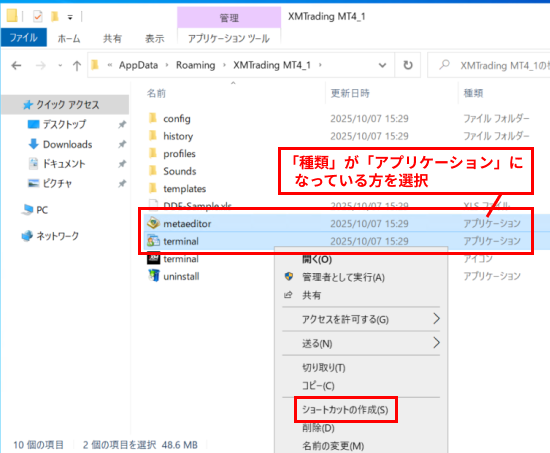This screenshot has width=550, height=453.
Task: Expand the chevron after AppData breadcrumb
Action: 167,65
